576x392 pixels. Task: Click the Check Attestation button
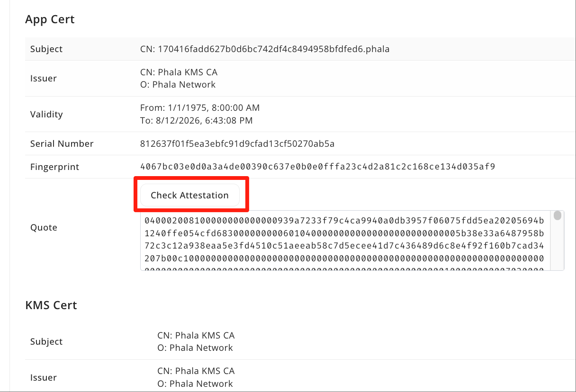pos(189,195)
